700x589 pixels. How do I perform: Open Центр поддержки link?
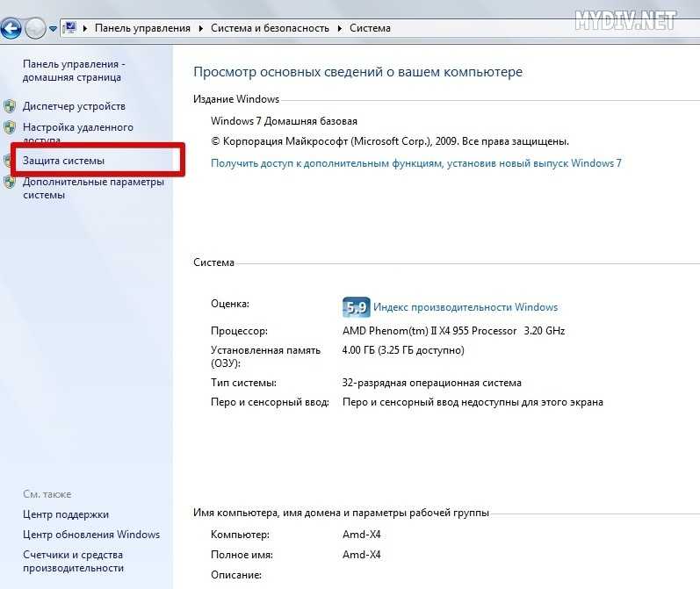tap(66, 514)
